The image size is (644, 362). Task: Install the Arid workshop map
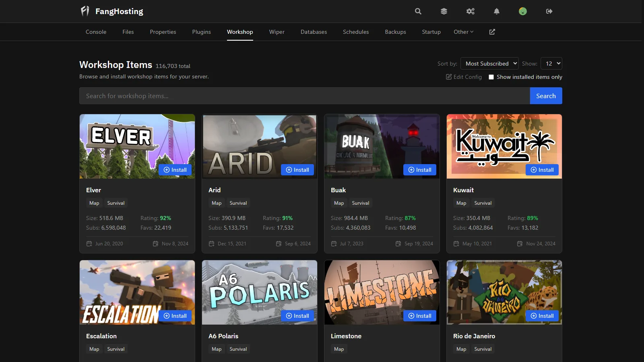tap(297, 170)
